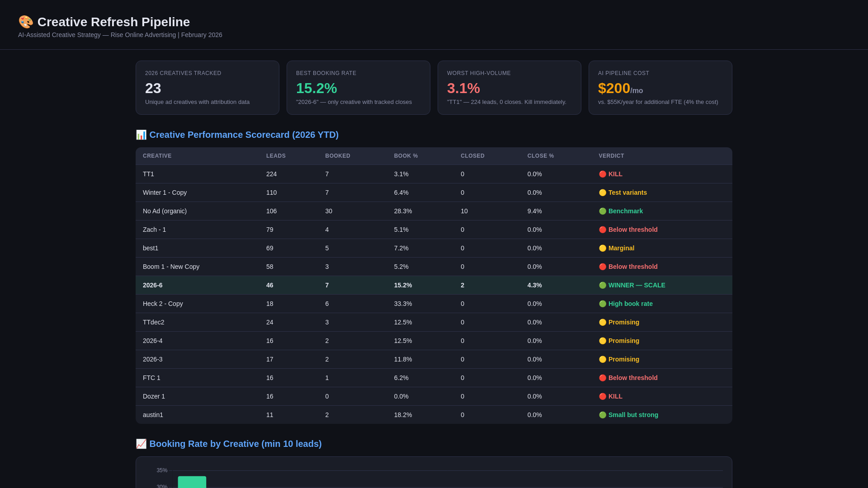This screenshot has width=868, height=488.
Task: Click the tall green bar in booking chart
Action: point(192,482)
